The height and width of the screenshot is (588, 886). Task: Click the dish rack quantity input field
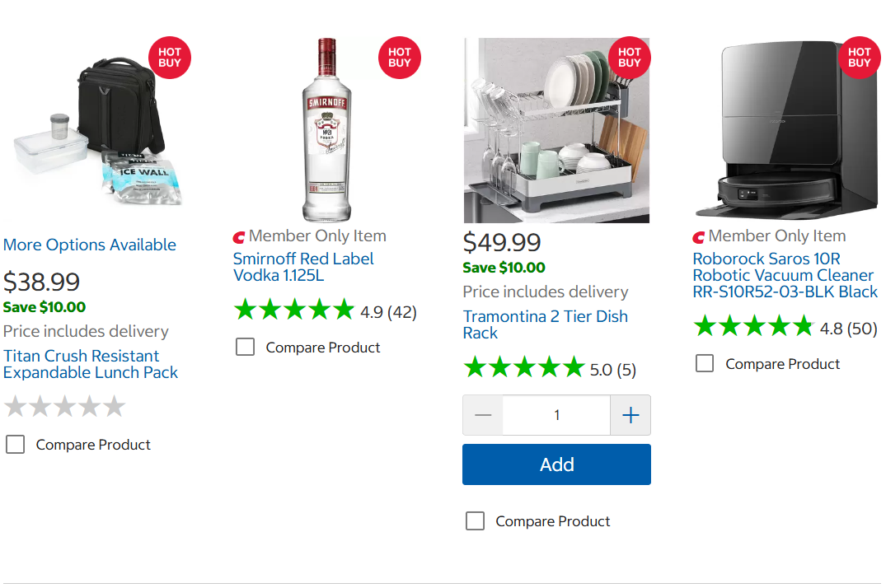[x=556, y=415]
